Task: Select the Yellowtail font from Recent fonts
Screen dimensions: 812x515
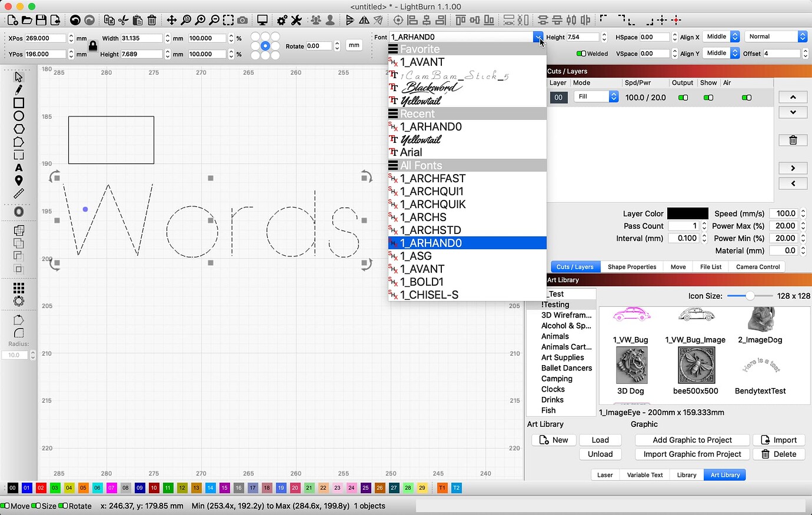Action: (421, 139)
